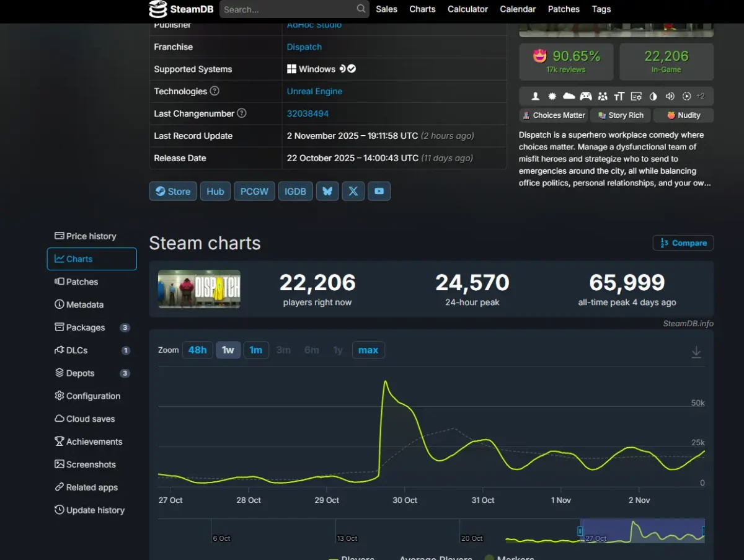This screenshot has width=744, height=560.
Task: Click the cloud saves icon in the features row
Action: [569, 96]
